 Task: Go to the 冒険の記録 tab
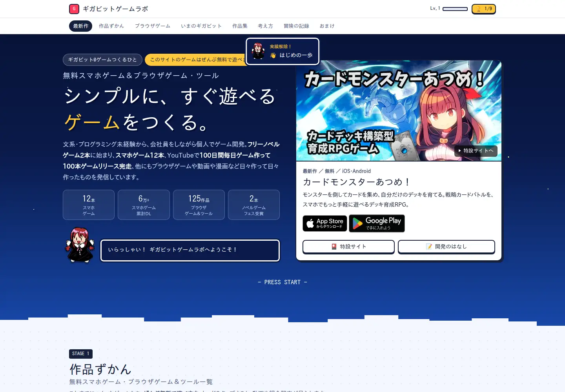click(296, 26)
